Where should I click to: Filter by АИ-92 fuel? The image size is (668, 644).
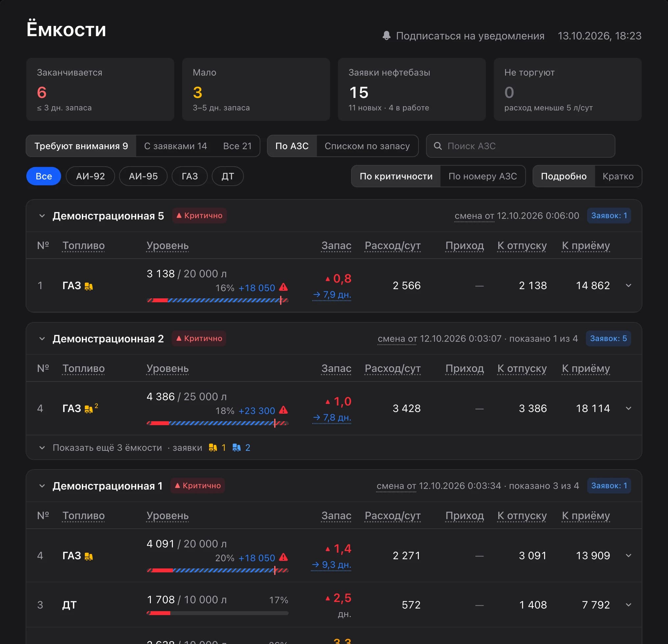click(x=90, y=176)
